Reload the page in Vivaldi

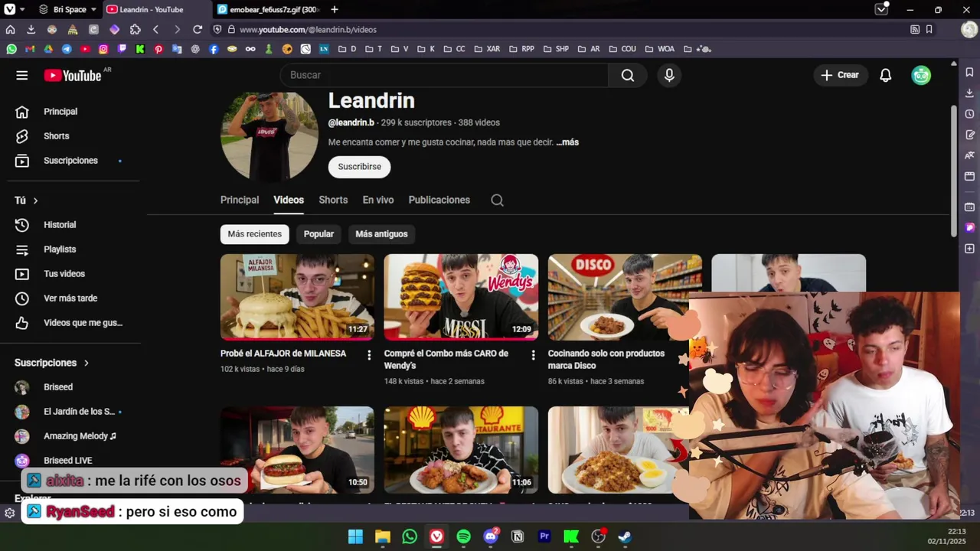pyautogui.click(x=198, y=29)
